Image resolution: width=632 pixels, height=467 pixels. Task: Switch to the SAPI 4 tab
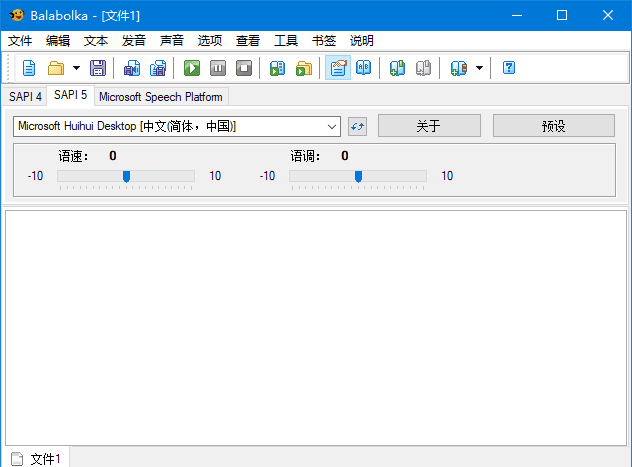click(x=25, y=97)
